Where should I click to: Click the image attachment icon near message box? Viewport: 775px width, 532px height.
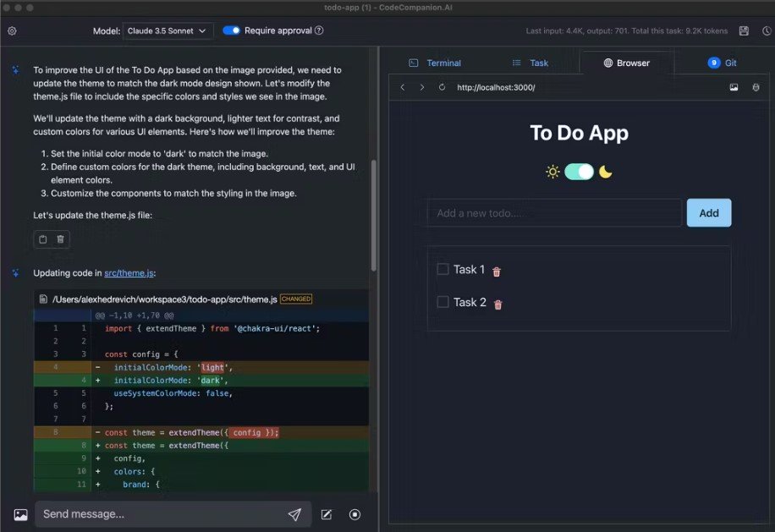tap(20, 514)
